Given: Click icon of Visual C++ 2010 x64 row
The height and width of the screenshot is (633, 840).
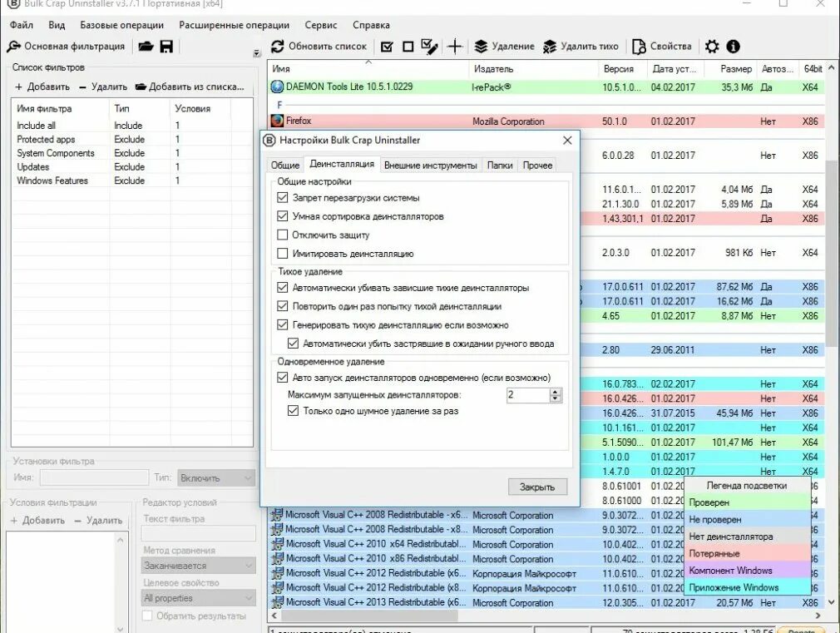Looking at the screenshot, I should 277,544.
